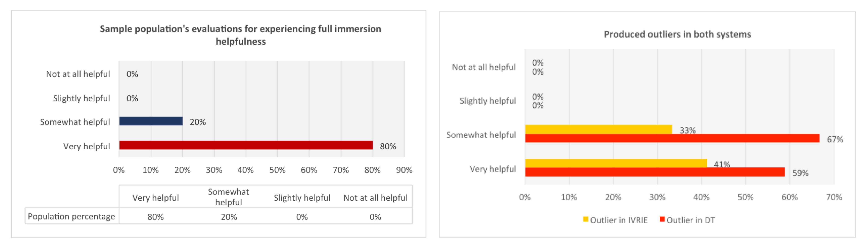The height and width of the screenshot is (248, 868).
Task: Click the 'Outlier in DT' legend label
Action: coord(690,220)
